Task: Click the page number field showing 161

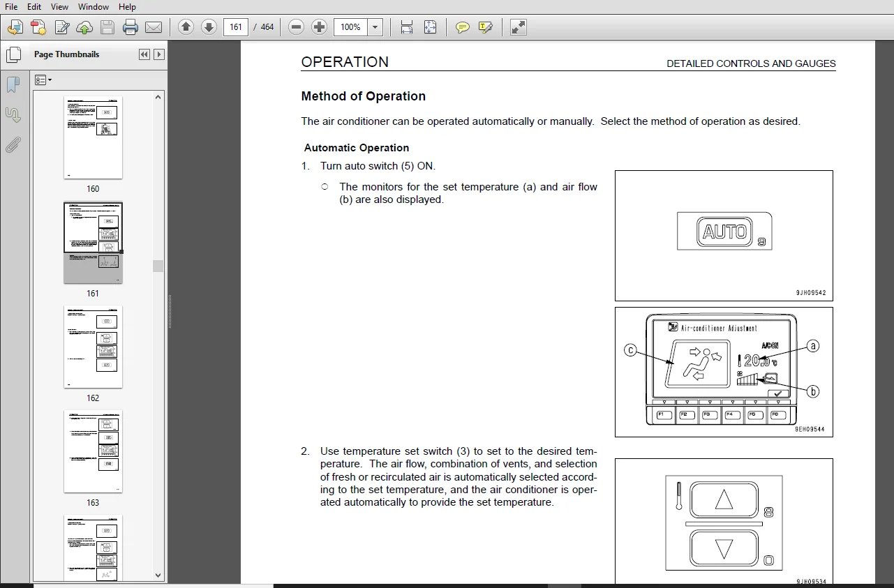Action: (x=236, y=27)
